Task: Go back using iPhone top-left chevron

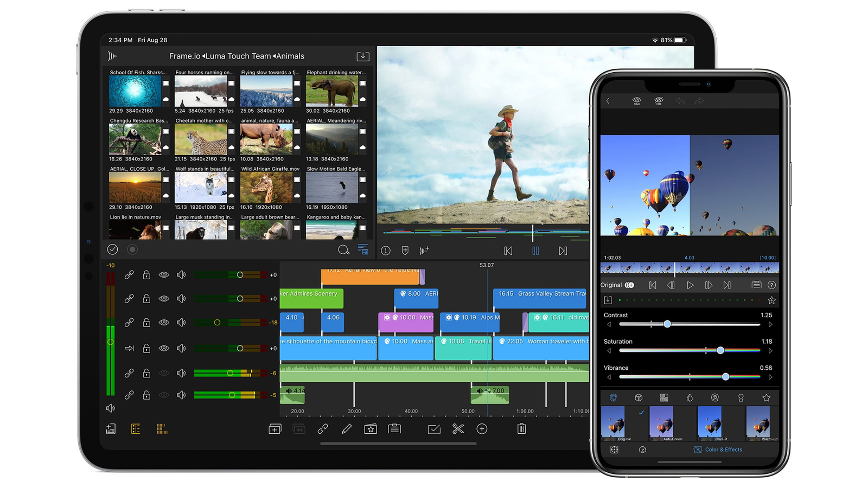Action: point(608,101)
